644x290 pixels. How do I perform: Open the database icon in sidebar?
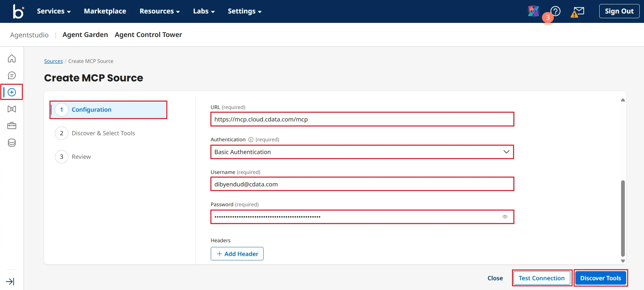pyautogui.click(x=12, y=143)
